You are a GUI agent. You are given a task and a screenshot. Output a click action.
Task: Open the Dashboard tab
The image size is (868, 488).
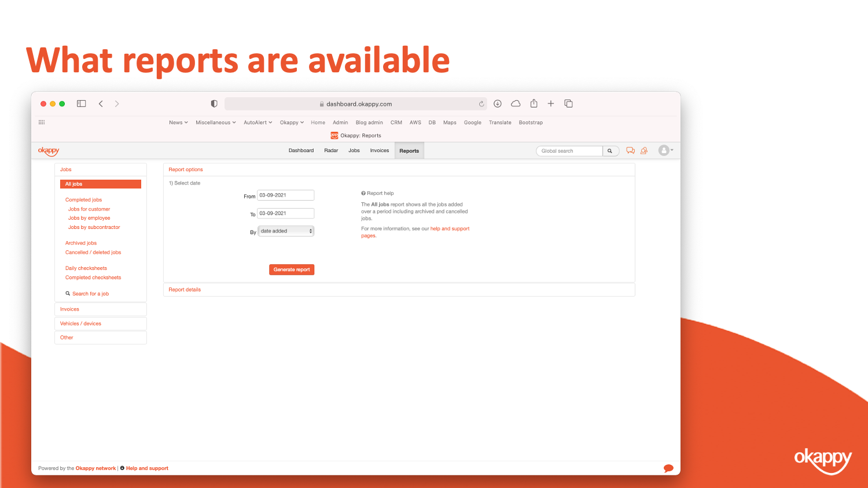coord(301,150)
